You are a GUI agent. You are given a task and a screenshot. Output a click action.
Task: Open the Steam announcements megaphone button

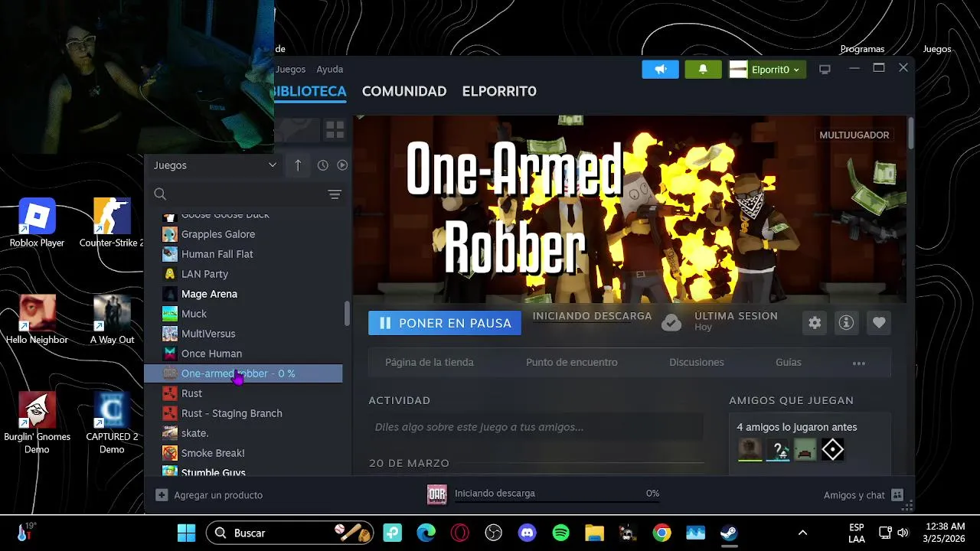[x=661, y=70]
